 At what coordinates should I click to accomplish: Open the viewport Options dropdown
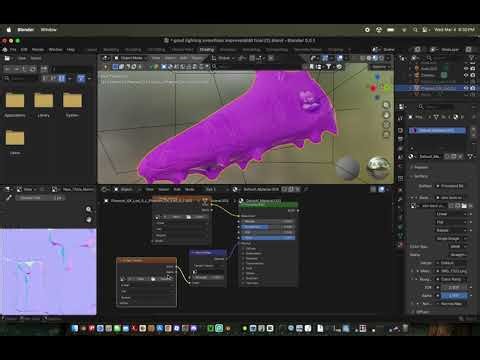click(379, 67)
